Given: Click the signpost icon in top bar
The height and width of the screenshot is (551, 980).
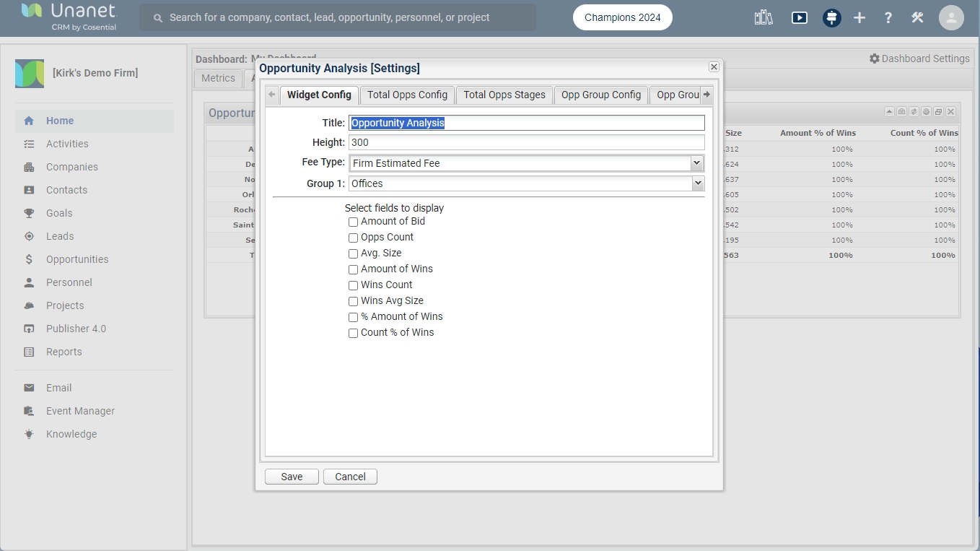Looking at the screenshot, I should [831, 18].
